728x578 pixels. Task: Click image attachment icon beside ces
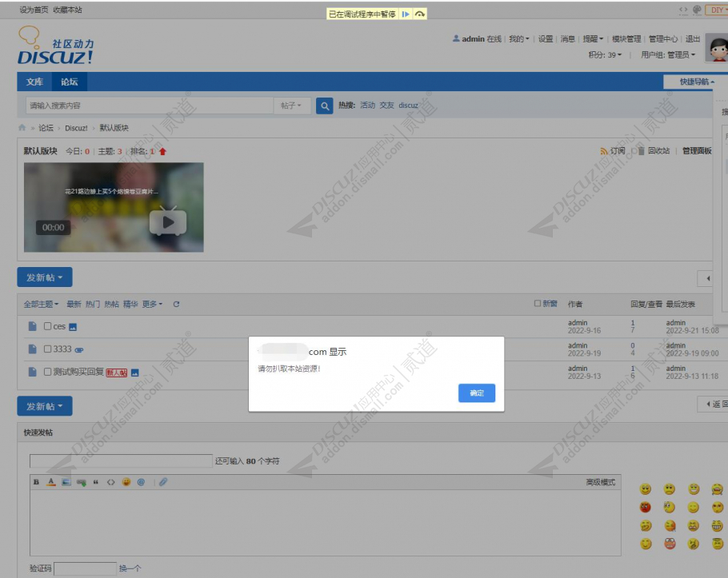pyautogui.click(x=73, y=327)
